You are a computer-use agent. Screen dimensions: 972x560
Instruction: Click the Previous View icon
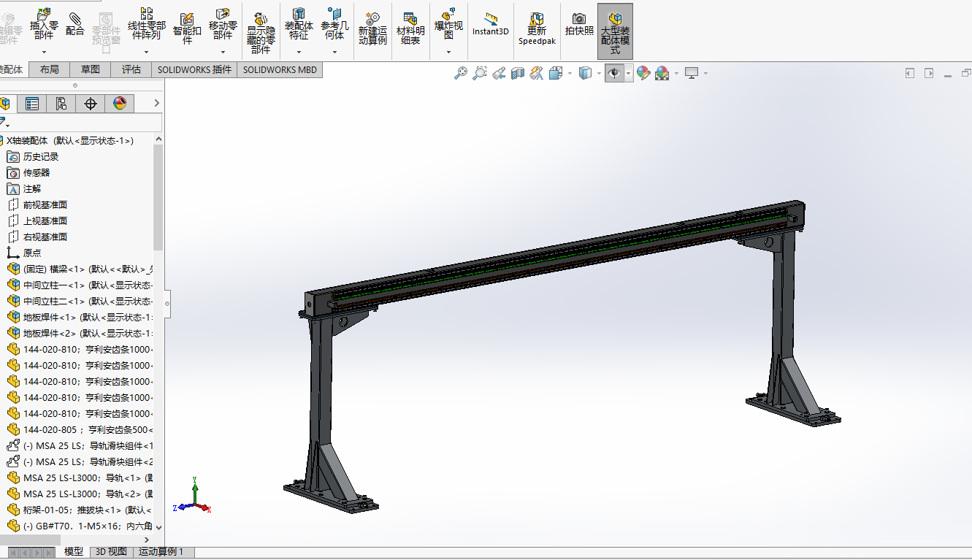[x=499, y=73]
